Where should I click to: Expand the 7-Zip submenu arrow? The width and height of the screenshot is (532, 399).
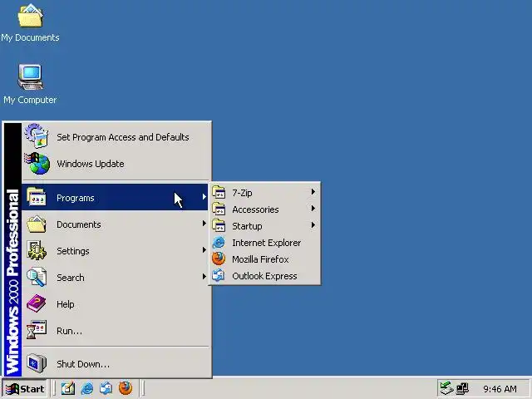point(313,192)
